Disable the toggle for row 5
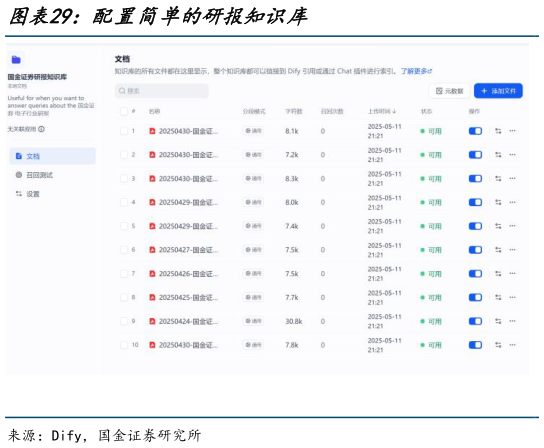Screen dimensions: 544x448 [x=475, y=226]
